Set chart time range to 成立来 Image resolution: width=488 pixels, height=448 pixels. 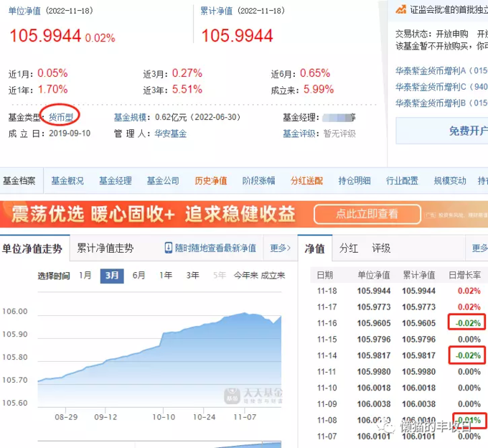pos(273,276)
